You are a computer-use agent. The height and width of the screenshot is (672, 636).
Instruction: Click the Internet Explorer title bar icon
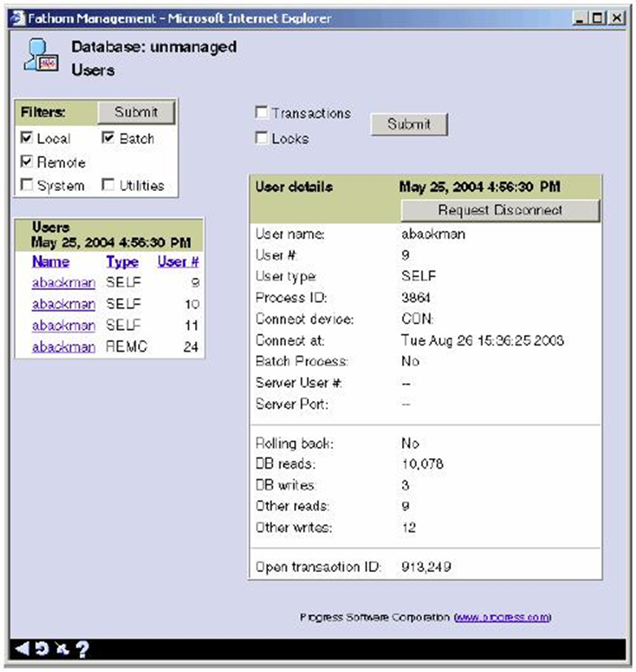tap(18, 18)
